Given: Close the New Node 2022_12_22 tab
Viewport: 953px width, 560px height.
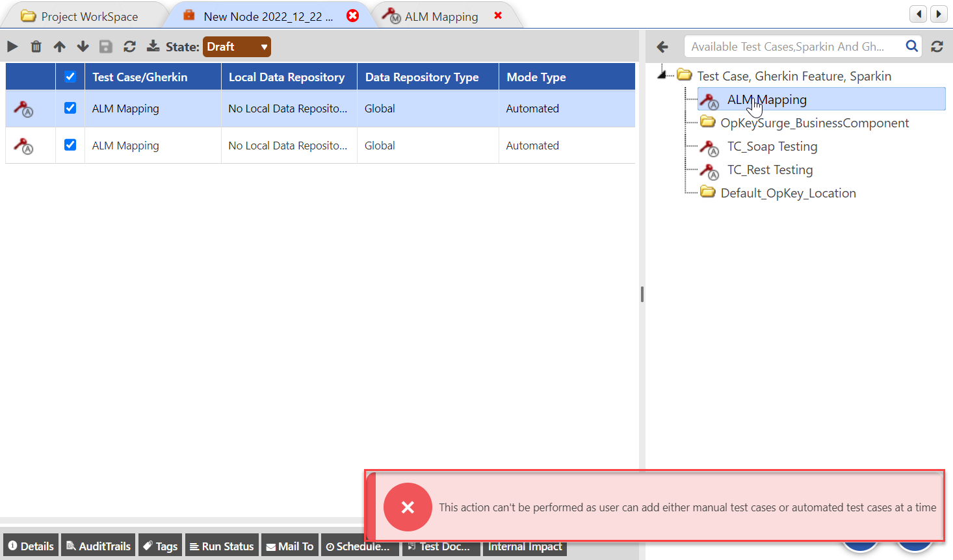Looking at the screenshot, I should pos(353,16).
